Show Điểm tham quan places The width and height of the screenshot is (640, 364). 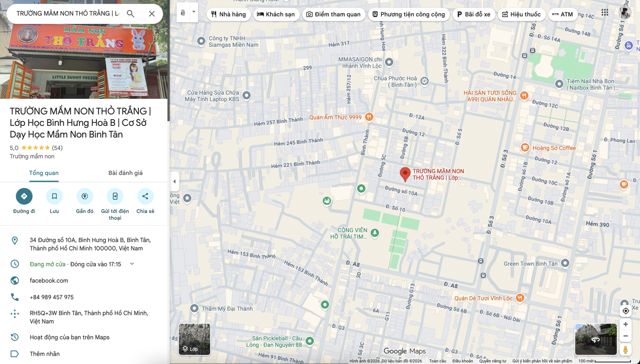(x=334, y=14)
